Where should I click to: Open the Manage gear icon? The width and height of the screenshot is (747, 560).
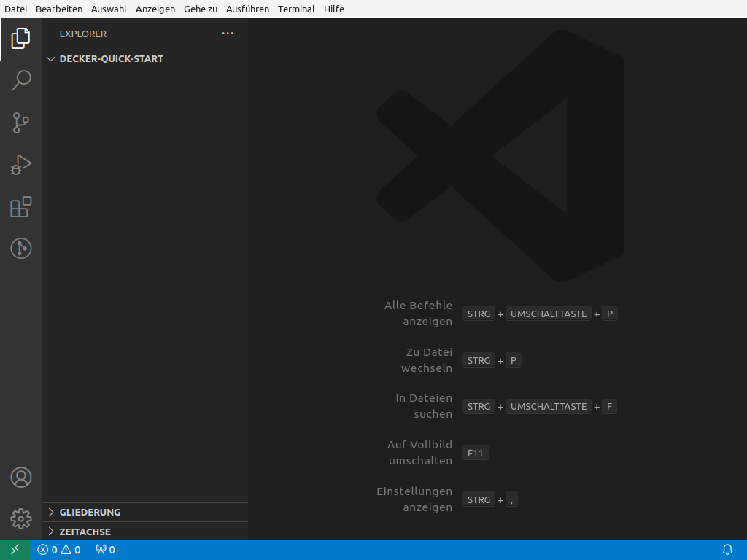[21, 518]
